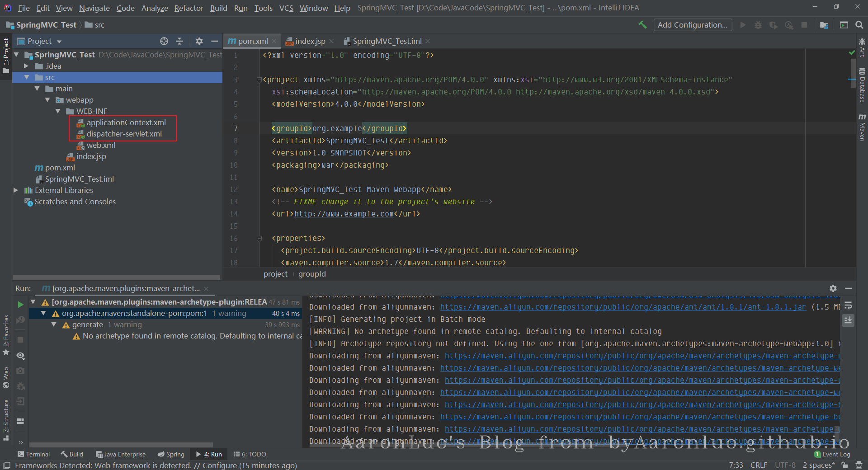The image size is (868, 470).
Task: Click the locate-in-tree crosshair in Project panel
Action: (164, 41)
